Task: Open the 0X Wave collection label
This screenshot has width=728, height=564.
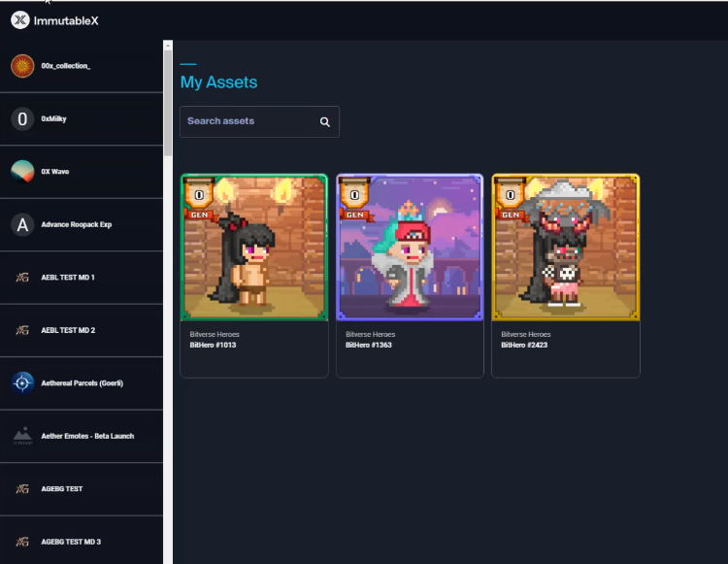Action: point(54,172)
